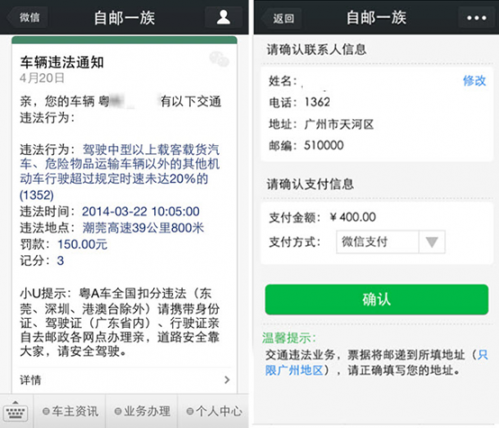Open the three-dots more menu
Image resolution: width=499 pixels, height=428 pixels.
point(476,18)
